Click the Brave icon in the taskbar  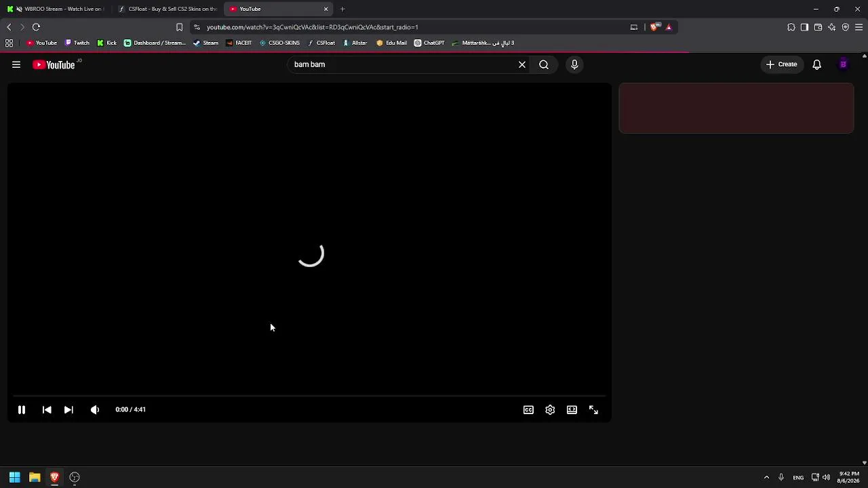54,477
